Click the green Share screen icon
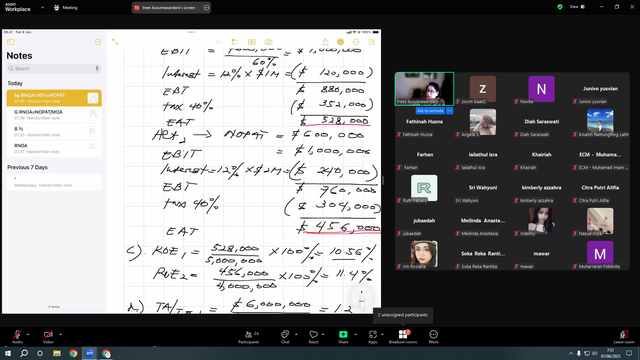Image resolution: width=640 pixels, height=360 pixels. coord(343,334)
